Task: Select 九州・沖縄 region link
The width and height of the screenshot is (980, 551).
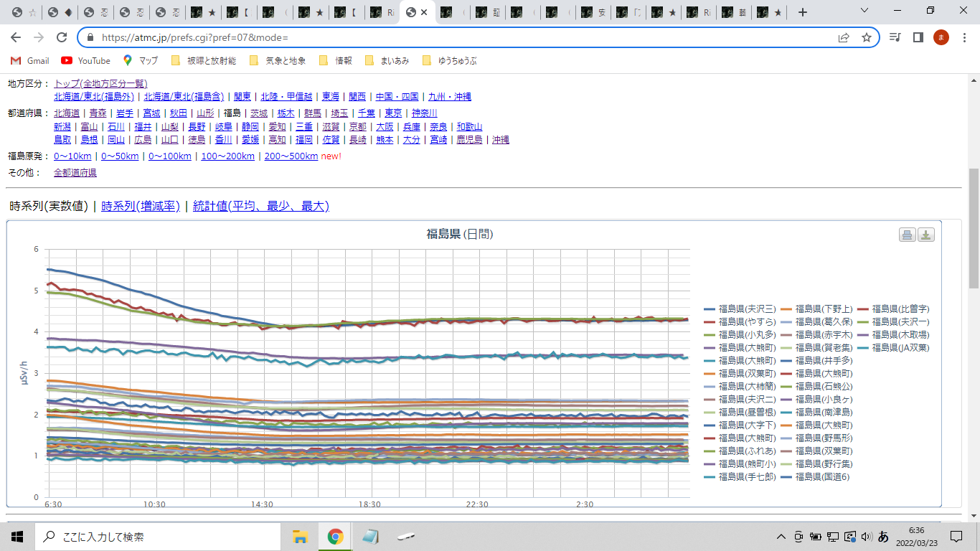Action: 450,96
